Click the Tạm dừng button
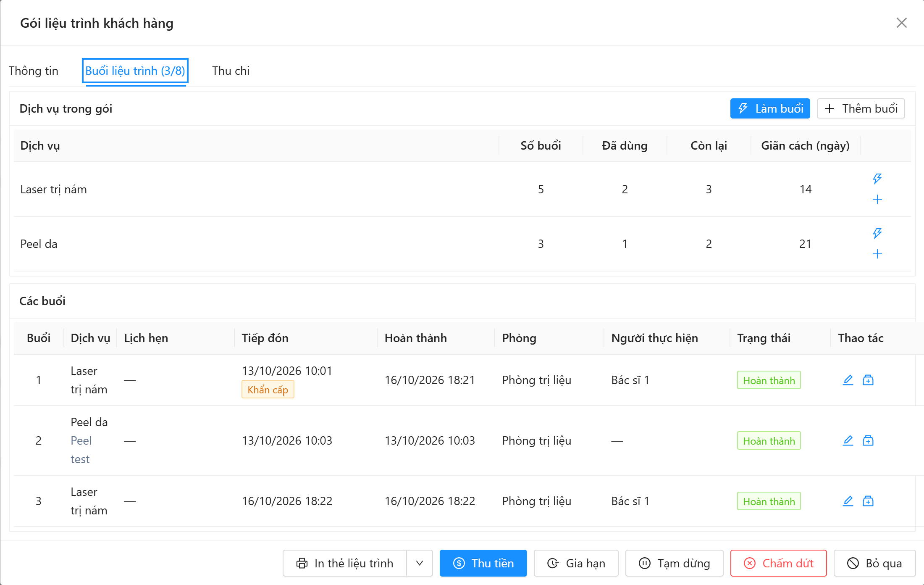 675,563
